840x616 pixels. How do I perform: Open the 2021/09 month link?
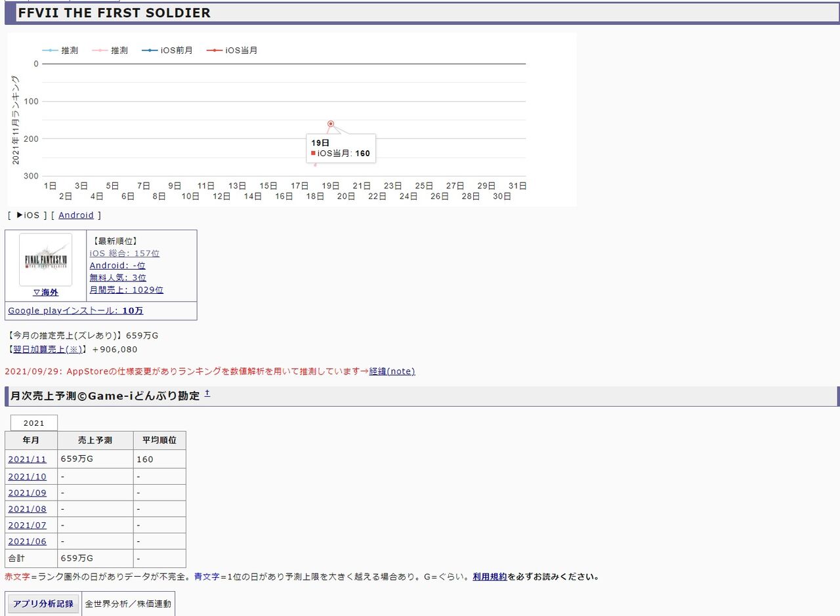pyautogui.click(x=28, y=493)
